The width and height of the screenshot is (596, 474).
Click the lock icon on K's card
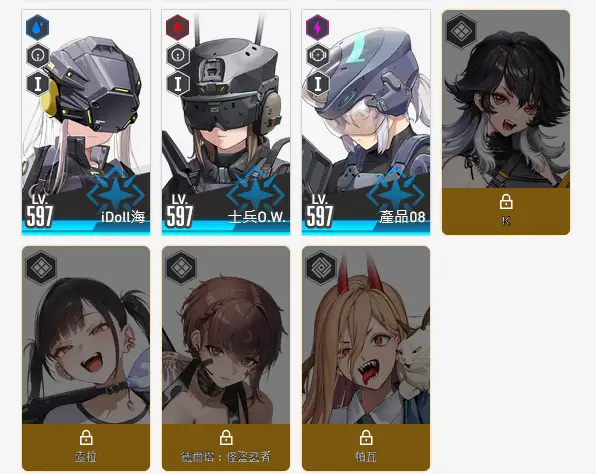(506, 202)
